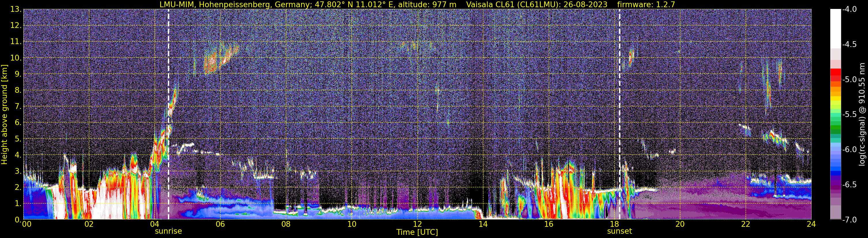Click the '00' time tick label

(26, 224)
